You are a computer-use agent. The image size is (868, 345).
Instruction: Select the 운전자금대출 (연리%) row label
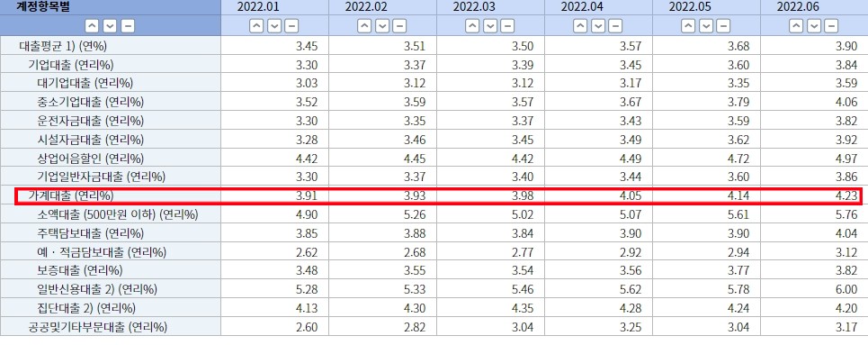tap(90, 121)
